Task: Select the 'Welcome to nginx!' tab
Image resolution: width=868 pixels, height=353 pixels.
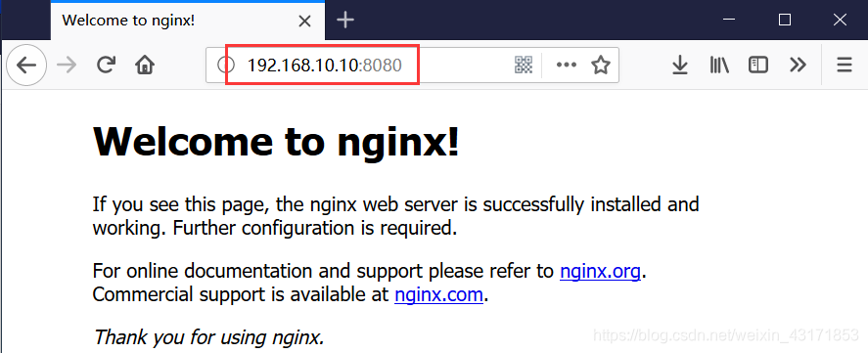Action: 188,22
